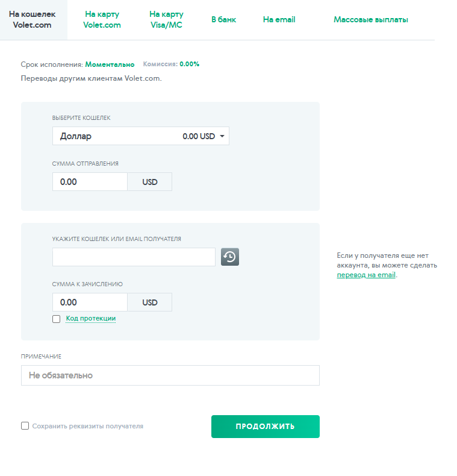
Task: Click USD currency box beside sending amount
Action: [x=150, y=182]
